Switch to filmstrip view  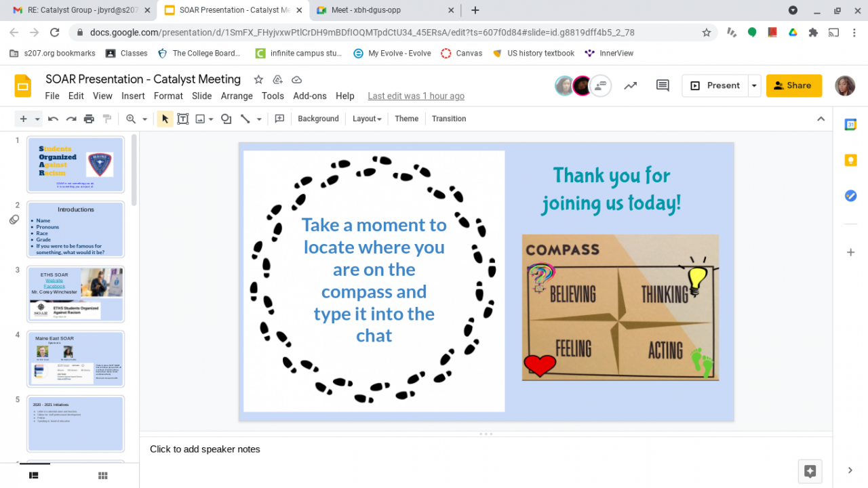pos(33,476)
